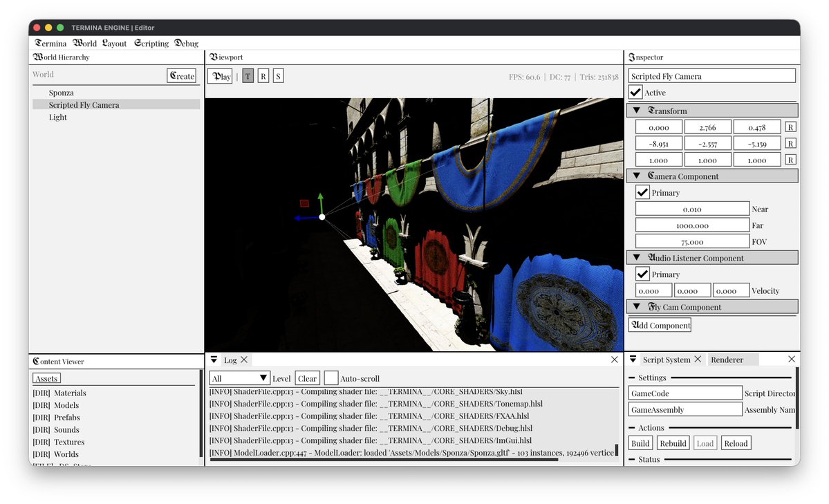
Task: Open the Script System panel dropdown triangle
Action: pos(633,359)
